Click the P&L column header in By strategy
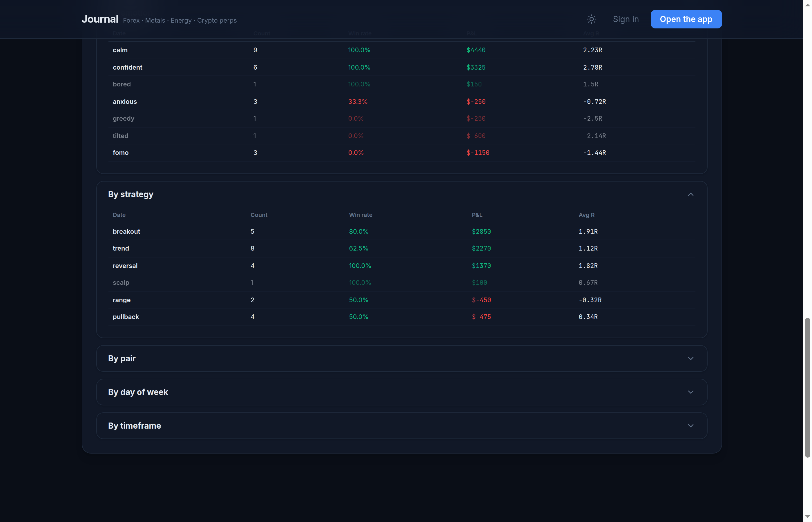The width and height of the screenshot is (812, 522). (x=477, y=215)
